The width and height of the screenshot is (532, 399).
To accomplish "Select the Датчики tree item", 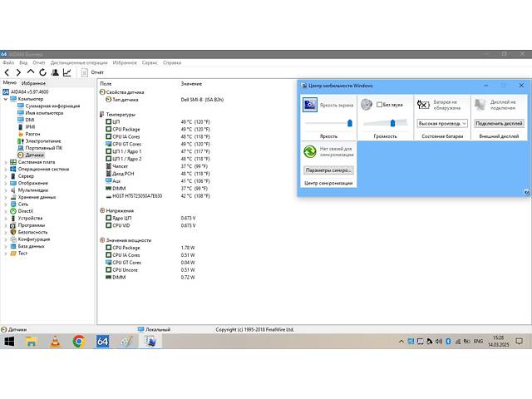I will coord(34,155).
